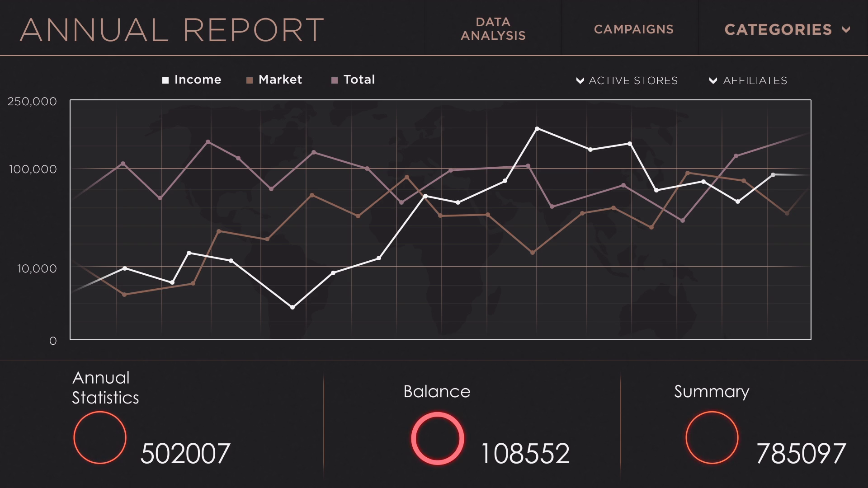868x488 pixels.
Task: Toggle the Income legend swatch
Action: tap(165, 80)
